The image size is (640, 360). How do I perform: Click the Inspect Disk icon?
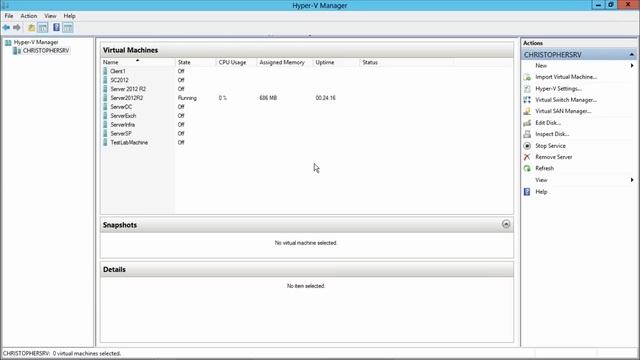(x=527, y=134)
